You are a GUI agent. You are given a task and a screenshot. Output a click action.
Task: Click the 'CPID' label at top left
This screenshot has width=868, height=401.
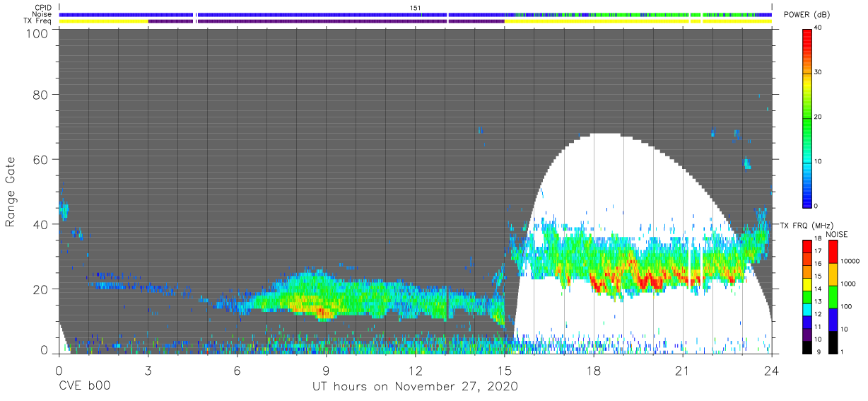44,8
